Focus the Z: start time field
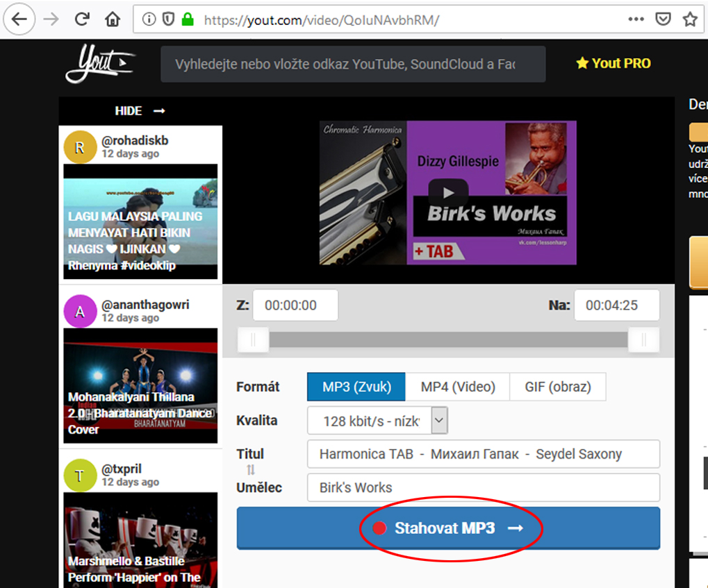The width and height of the screenshot is (708, 588). click(295, 305)
